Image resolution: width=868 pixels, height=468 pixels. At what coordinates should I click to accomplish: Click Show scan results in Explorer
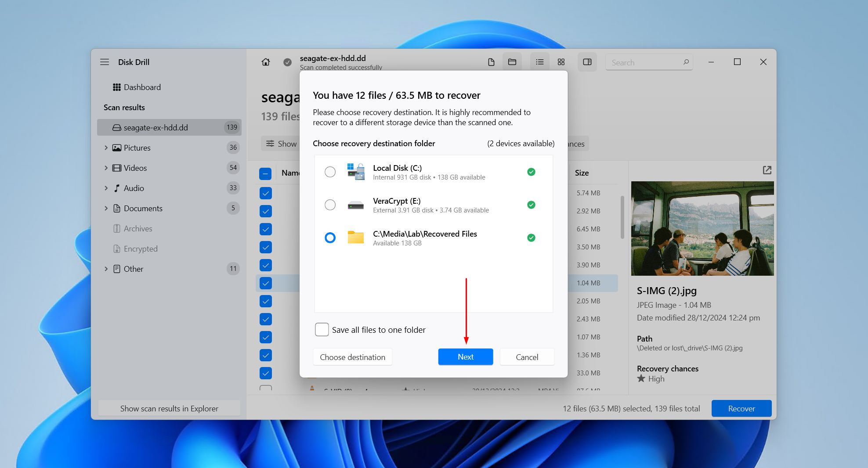pyautogui.click(x=169, y=408)
